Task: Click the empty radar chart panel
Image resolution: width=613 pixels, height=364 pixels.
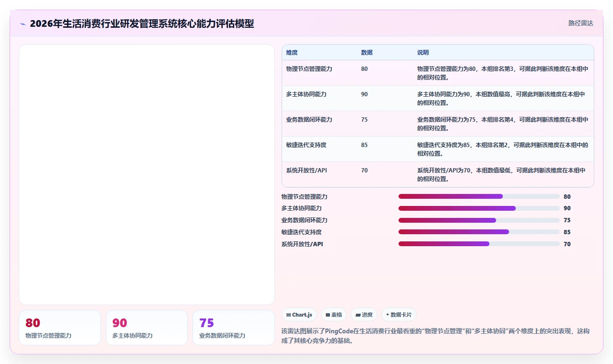Action: click(147, 174)
